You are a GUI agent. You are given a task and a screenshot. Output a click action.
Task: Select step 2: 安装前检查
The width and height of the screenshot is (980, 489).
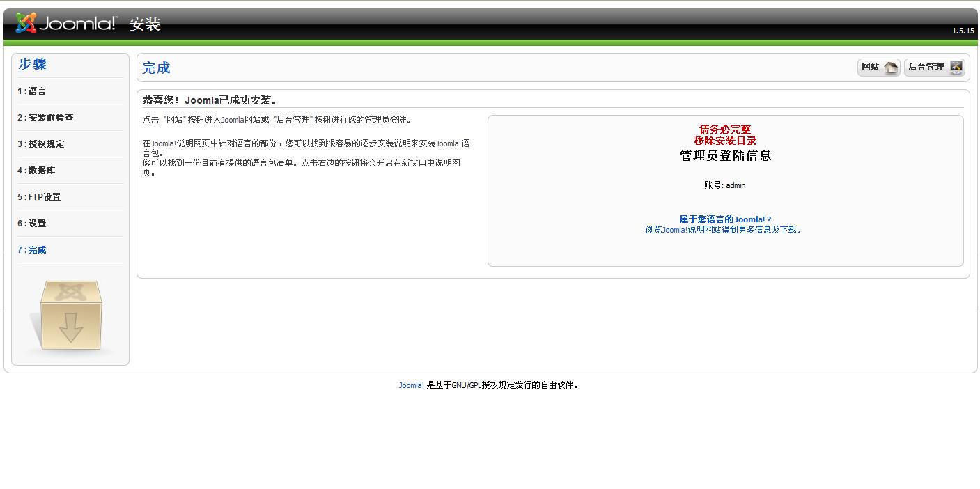(45, 118)
